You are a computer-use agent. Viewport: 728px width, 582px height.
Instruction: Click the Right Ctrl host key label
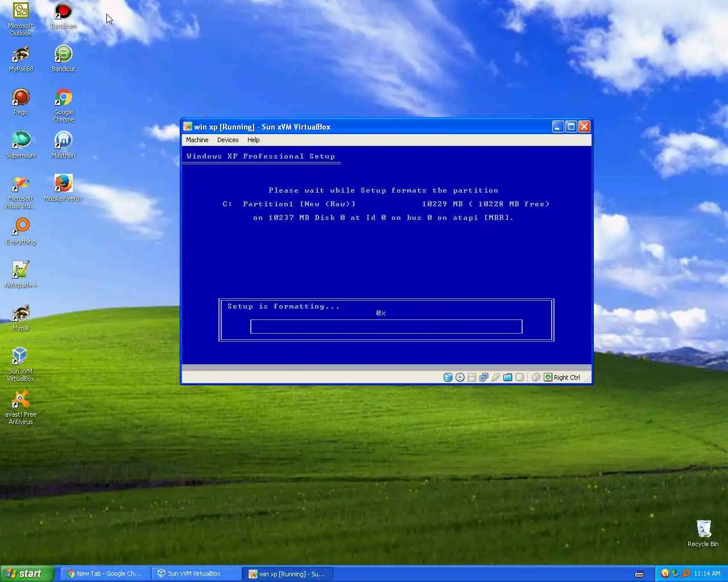pyautogui.click(x=567, y=377)
